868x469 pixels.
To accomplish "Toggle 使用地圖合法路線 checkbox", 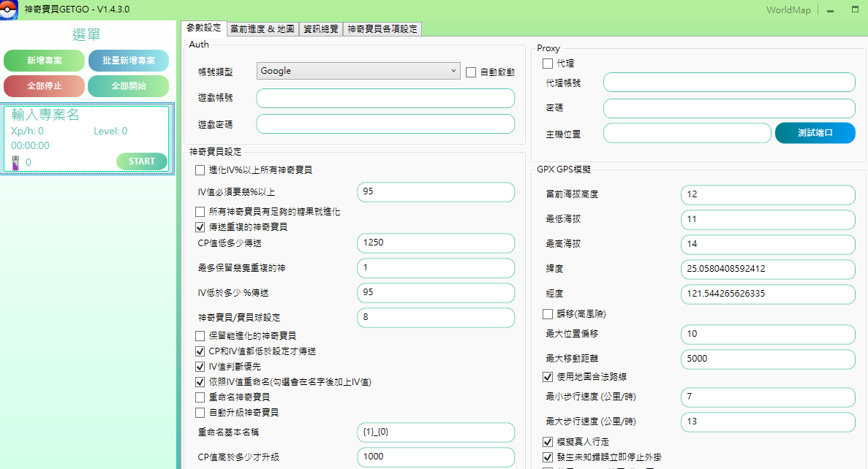I will (548, 377).
